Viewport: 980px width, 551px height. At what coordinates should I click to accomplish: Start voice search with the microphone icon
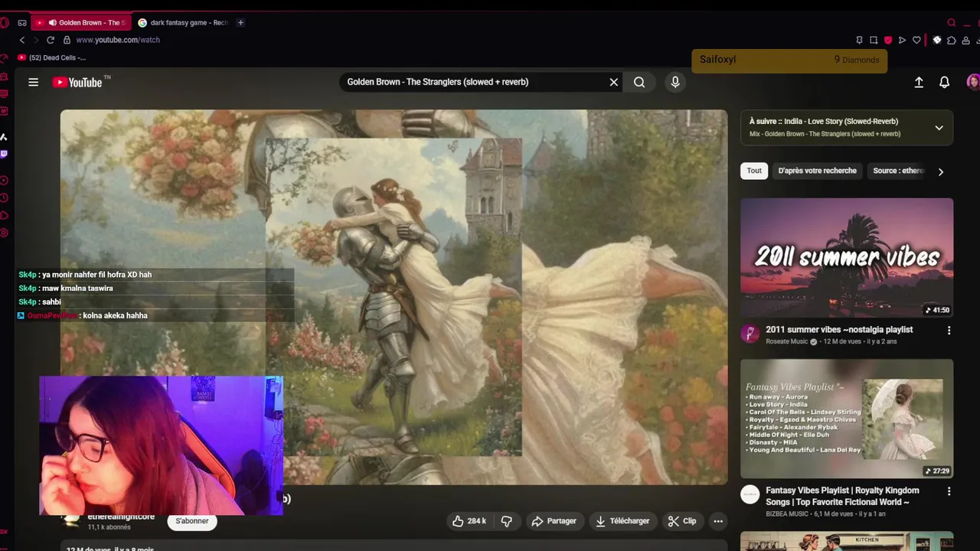pyautogui.click(x=675, y=82)
